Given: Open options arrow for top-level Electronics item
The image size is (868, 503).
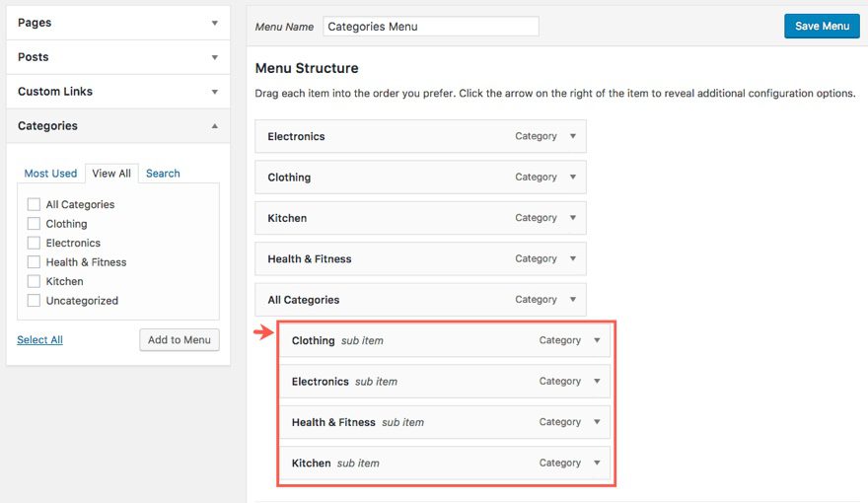Looking at the screenshot, I should click(572, 136).
